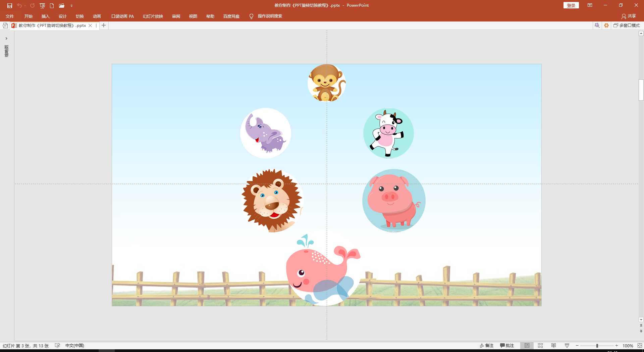Zoom out with minus button
644x352 pixels.
tap(577, 346)
